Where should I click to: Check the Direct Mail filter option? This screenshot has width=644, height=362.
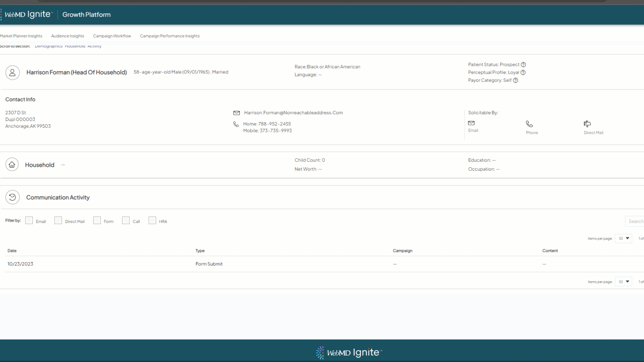click(58, 220)
